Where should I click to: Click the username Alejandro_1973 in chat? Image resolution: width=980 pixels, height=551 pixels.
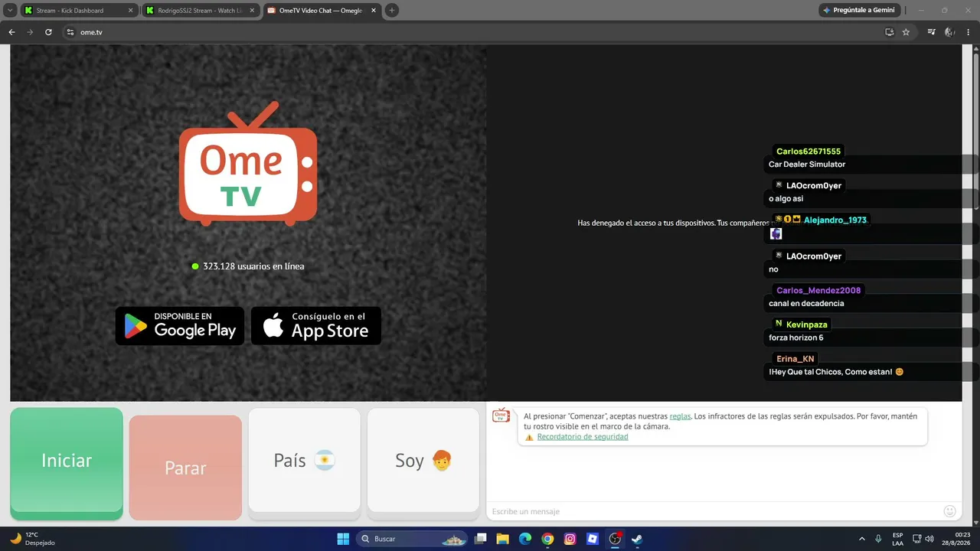pos(835,220)
